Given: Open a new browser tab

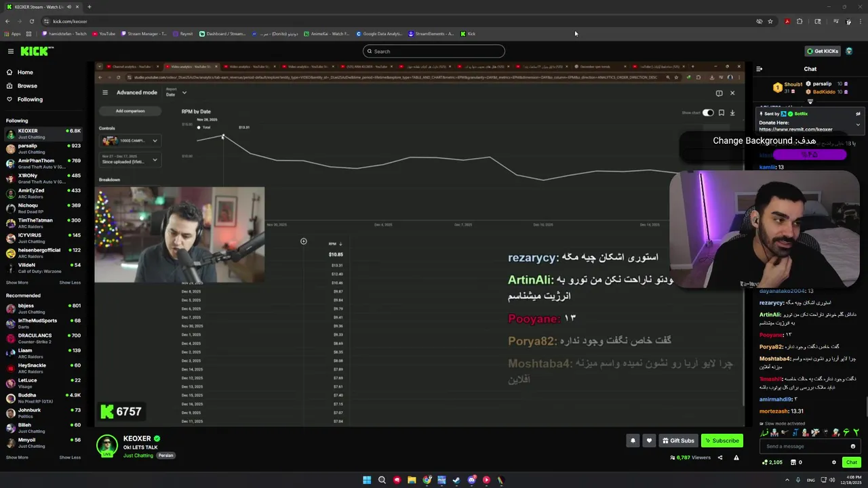Looking at the screenshot, I should pos(89,7).
